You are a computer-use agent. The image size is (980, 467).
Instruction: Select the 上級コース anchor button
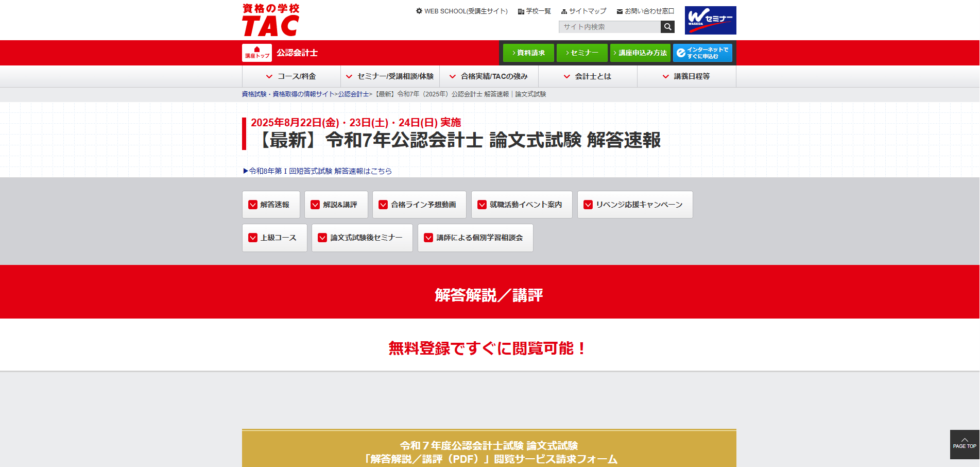click(x=274, y=238)
